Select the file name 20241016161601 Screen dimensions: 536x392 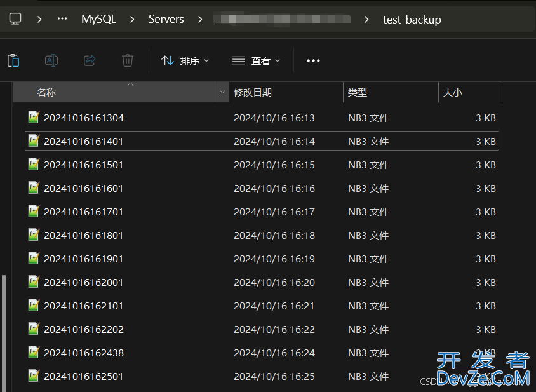tap(83, 189)
